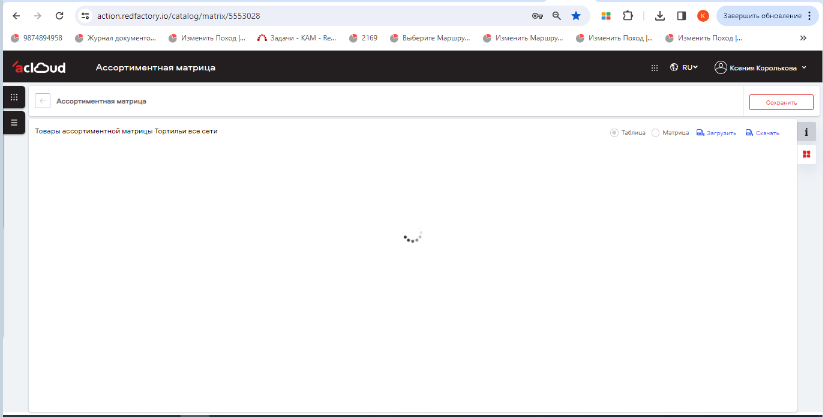This screenshot has width=824, height=417.
Task: Click the Ассортиментная матрица header title
Action: pos(156,68)
